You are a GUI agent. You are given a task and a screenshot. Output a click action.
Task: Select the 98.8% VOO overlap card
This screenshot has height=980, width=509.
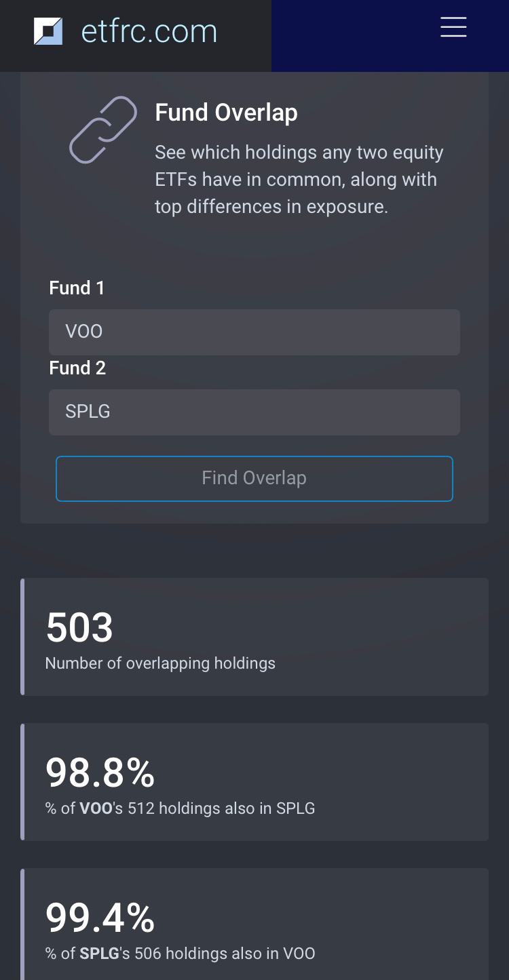click(x=254, y=781)
